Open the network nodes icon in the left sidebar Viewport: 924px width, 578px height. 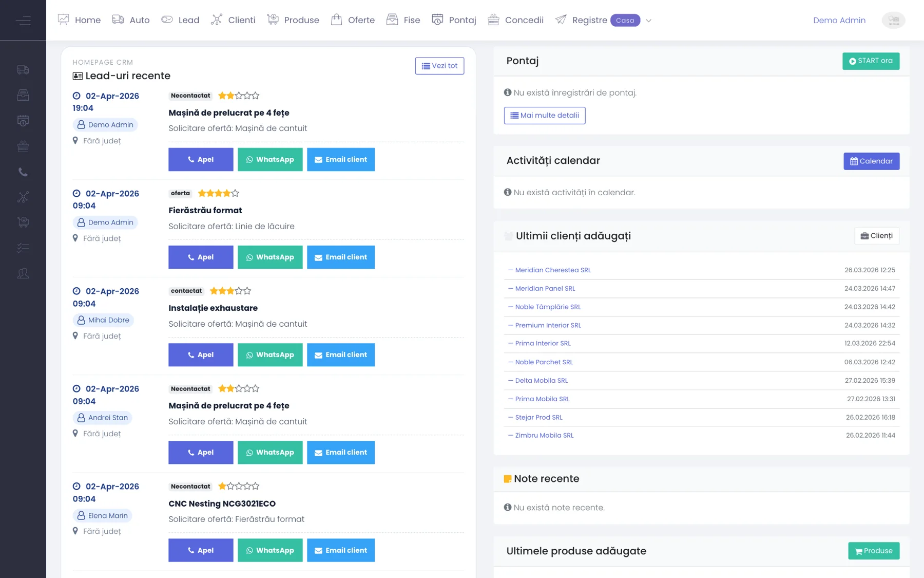point(23,197)
